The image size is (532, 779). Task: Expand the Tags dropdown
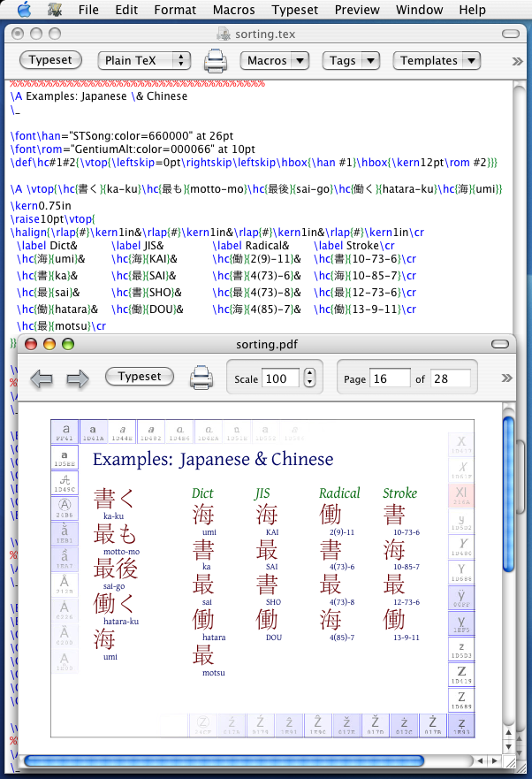pos(351,61)
